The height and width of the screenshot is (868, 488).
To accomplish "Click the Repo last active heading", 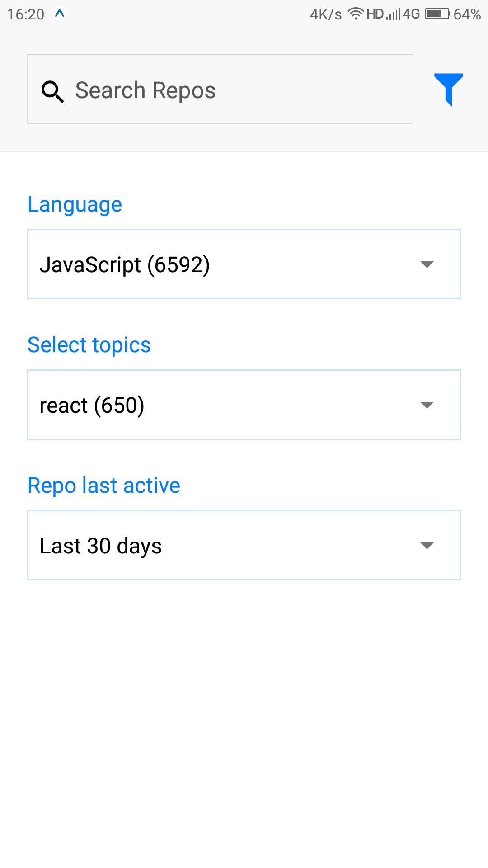I will pos(104,486).
